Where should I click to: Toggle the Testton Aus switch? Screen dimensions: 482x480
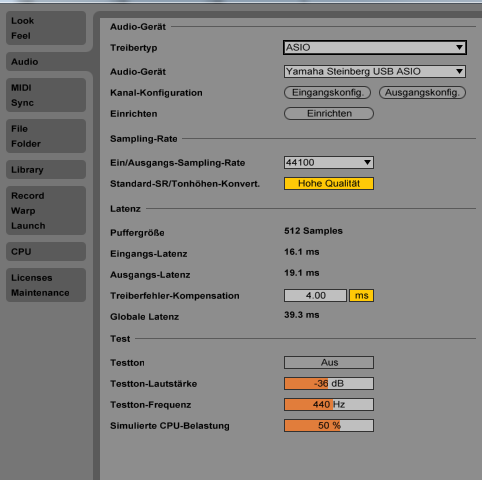click(329, 362)
